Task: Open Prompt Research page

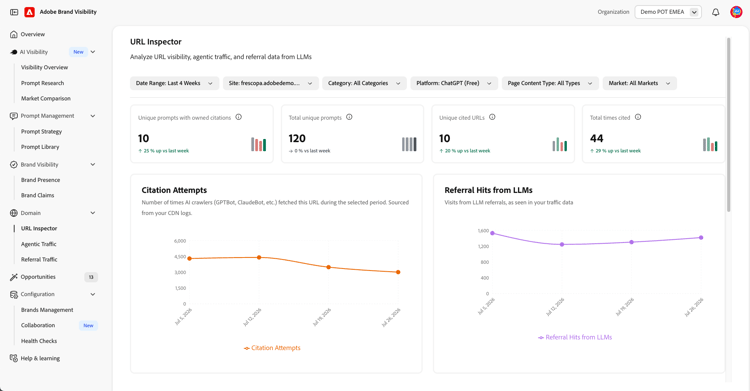Action: (x=42, y=83)
